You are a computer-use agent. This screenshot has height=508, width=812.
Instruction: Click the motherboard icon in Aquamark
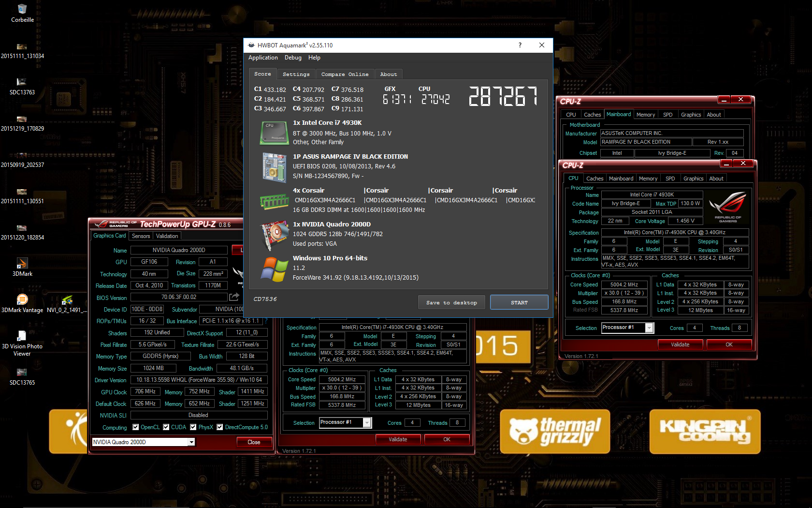(275, 167)
